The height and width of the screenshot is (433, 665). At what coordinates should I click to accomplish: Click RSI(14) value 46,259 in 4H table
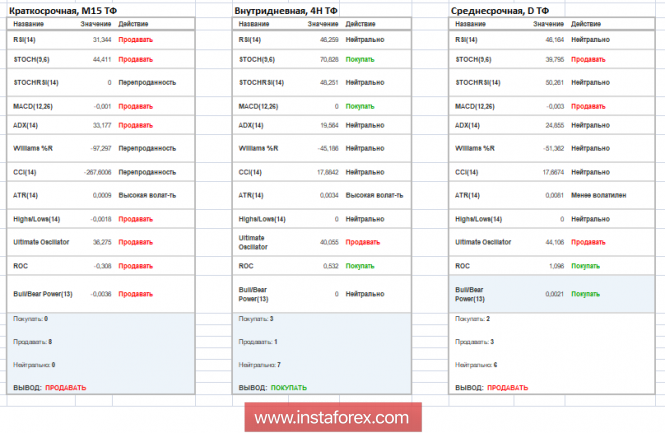click(x=329, y=40)
